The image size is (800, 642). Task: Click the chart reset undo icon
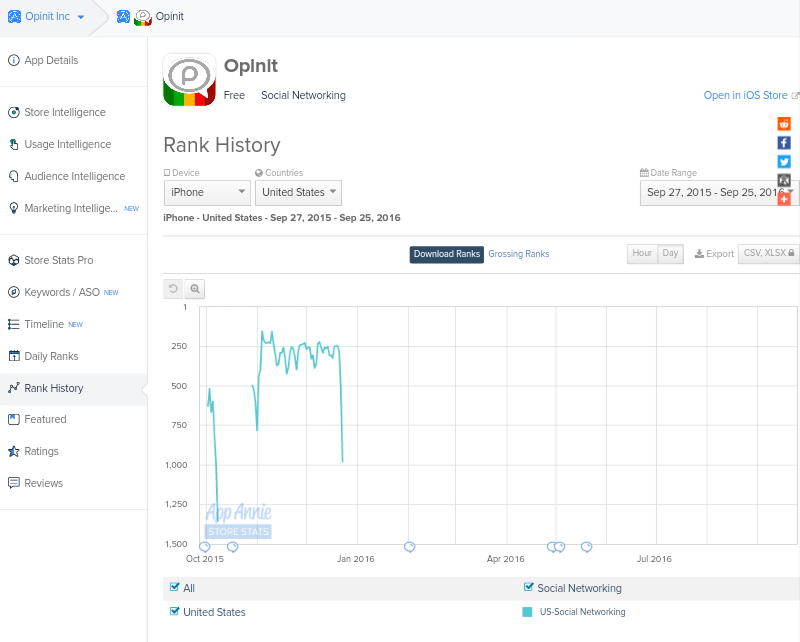tap(173, 289)
